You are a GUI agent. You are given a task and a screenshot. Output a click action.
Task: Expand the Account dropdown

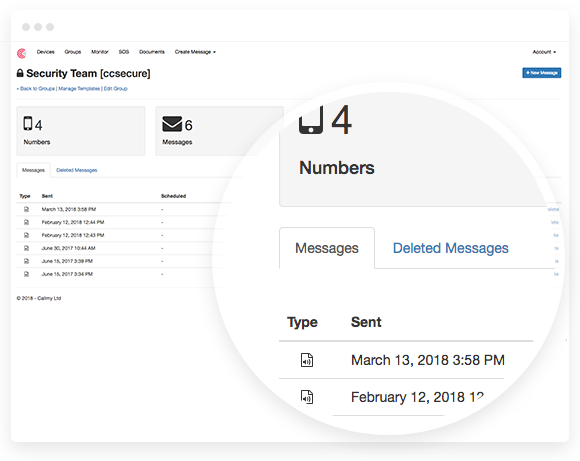tap(544, 52)
